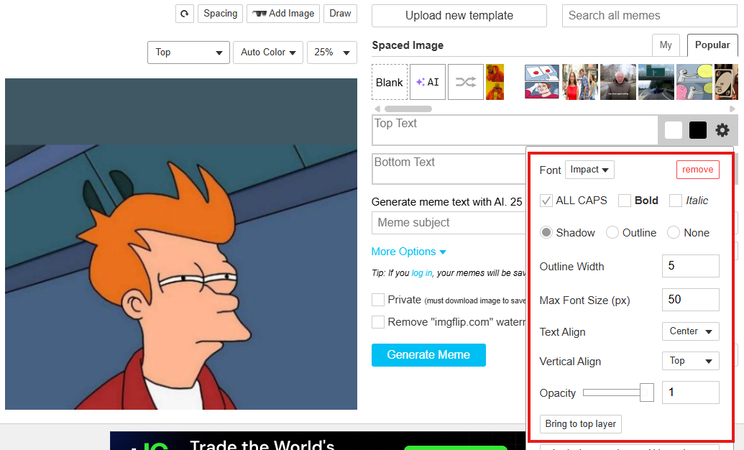Image resolution: width=744 pixels, height=450 pixels.
Task: Enable the Italic checkbox
Action: tap(675, 201)
